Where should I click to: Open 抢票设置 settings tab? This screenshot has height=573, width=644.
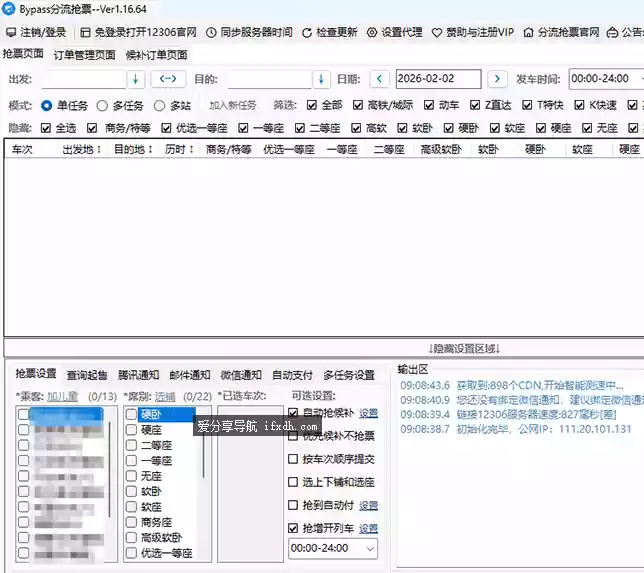pos(36,374)
